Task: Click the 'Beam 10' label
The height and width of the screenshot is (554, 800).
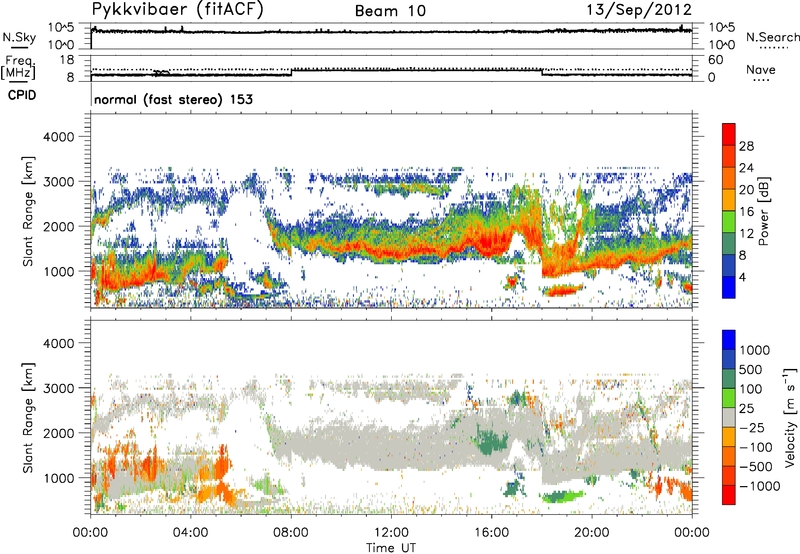Action: [390, 11]
